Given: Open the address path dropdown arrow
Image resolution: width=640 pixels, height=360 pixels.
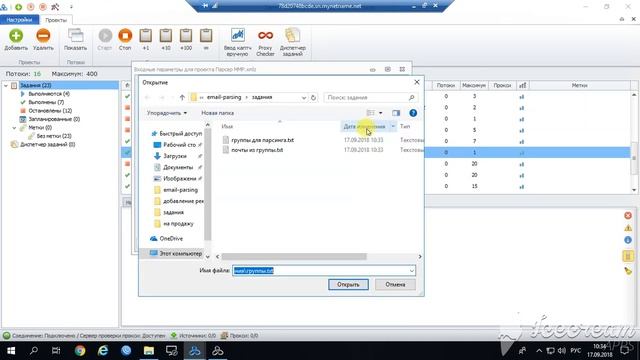Looking at the screenshot, I should pyautogui.click(x=304, y=98).
